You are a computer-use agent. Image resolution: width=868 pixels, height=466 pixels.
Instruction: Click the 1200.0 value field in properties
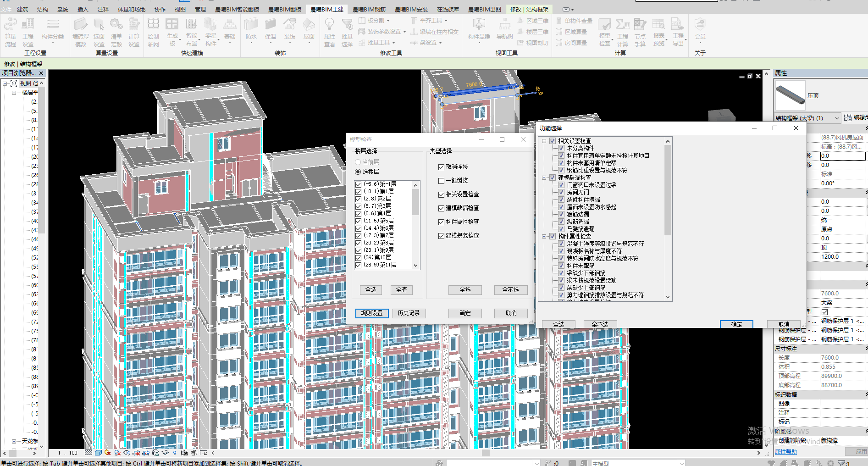(842, 257)
